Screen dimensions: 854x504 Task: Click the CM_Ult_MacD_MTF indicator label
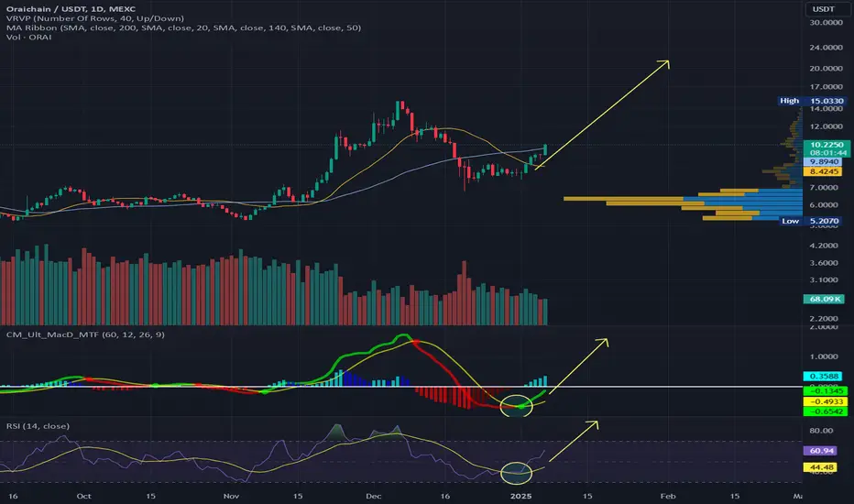[85, 334]
